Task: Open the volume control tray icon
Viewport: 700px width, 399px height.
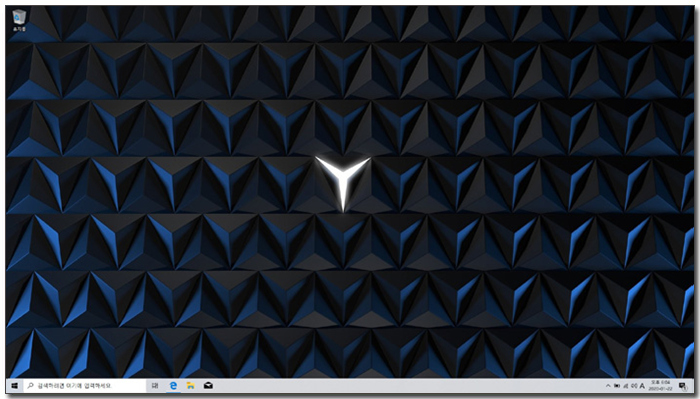Action: click(x=634, y=386)
